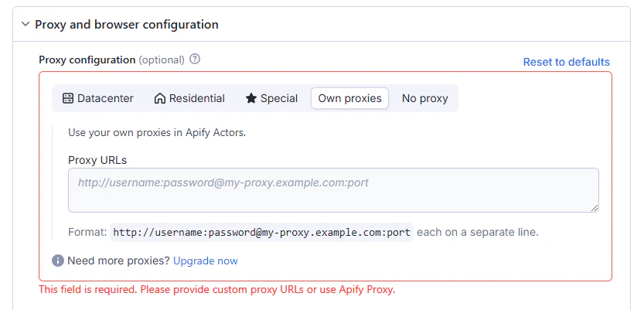Viewport: 644px width, 310px height.
Task: Choose the Residential house icon
Action: point(160,99)
